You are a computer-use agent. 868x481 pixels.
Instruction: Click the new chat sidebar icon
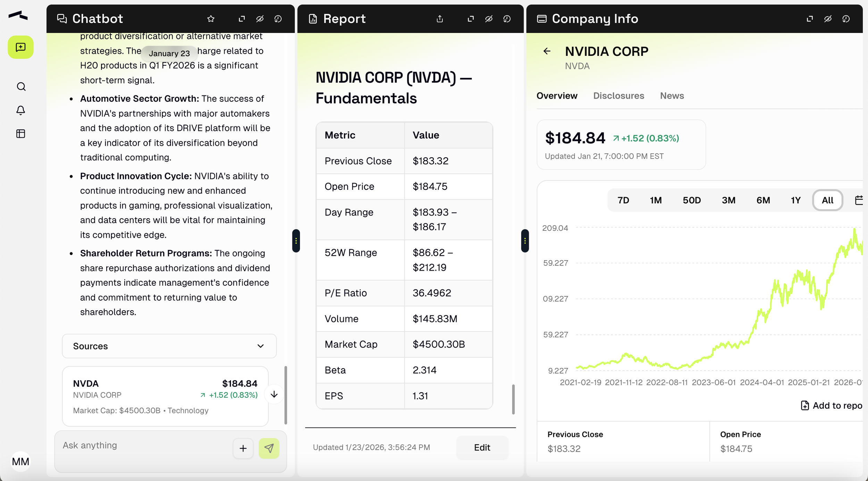pos(20,47)
